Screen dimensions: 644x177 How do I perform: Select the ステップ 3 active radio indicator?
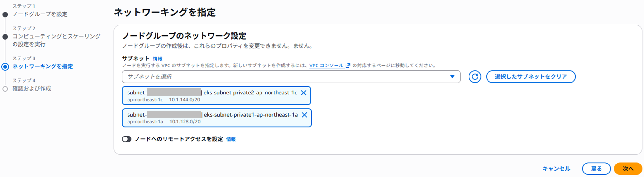(5, 67)
